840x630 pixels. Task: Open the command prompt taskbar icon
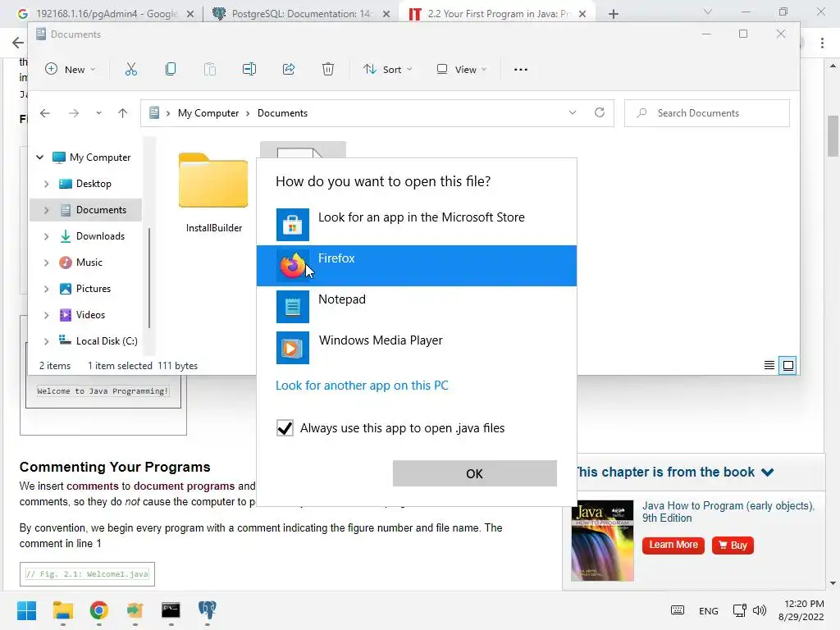[x=171, y=610]
